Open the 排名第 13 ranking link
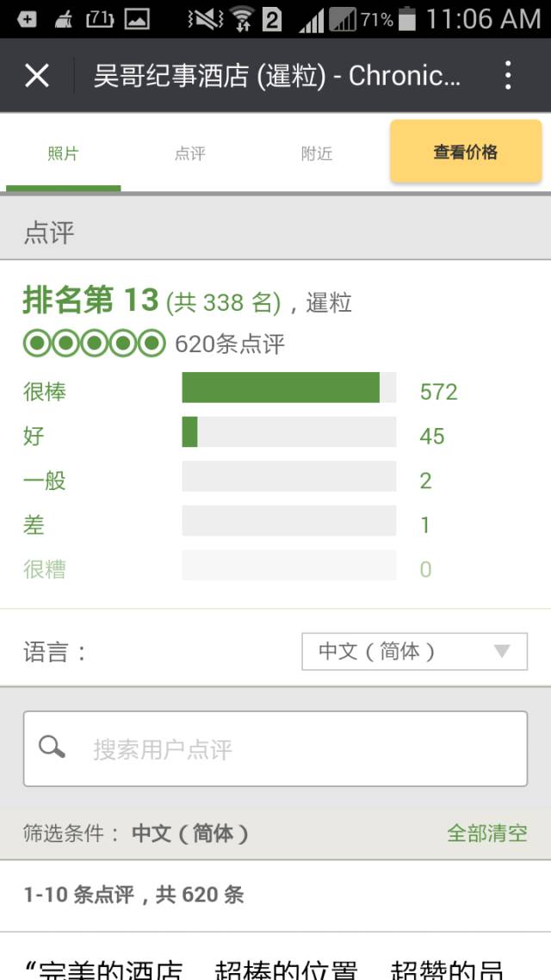551x980 pixels. coord(90,301)
